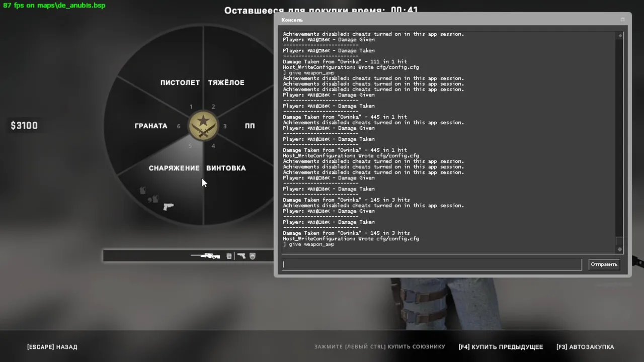Click the [ESCAPE] НАЗАД button
The width and height of the screenshot is (644, 362).
[x=52, y=347]
